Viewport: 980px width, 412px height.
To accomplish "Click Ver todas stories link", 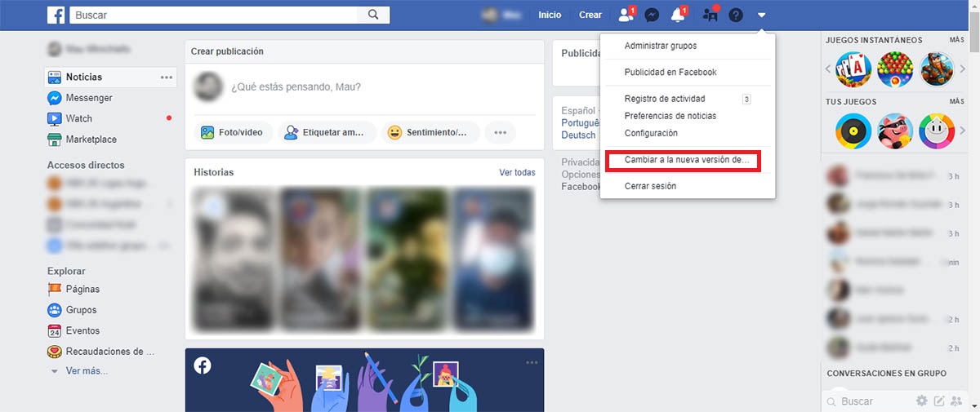I will 517,173.
